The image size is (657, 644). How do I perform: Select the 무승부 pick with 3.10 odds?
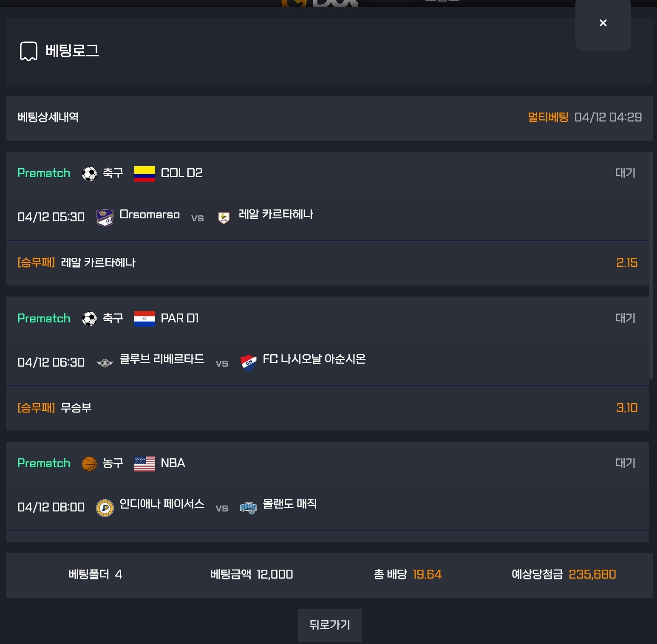(327, 408)
